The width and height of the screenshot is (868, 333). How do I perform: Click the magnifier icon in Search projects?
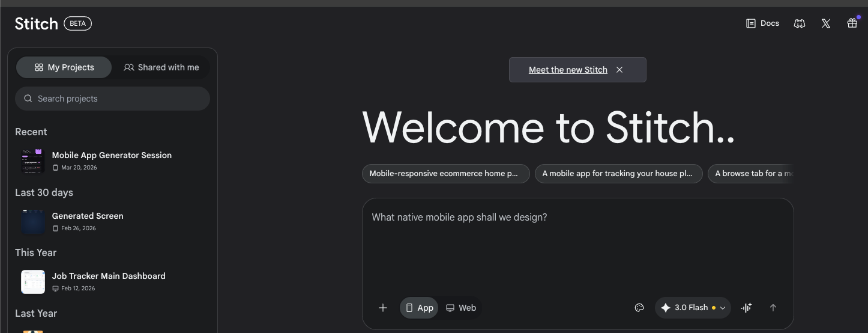coord(28,99)
